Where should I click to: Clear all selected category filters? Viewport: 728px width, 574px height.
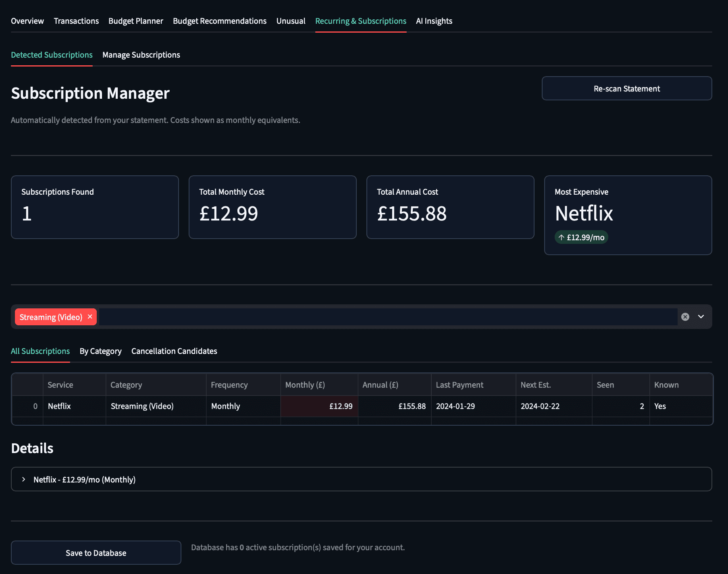(x=685, y=317)
